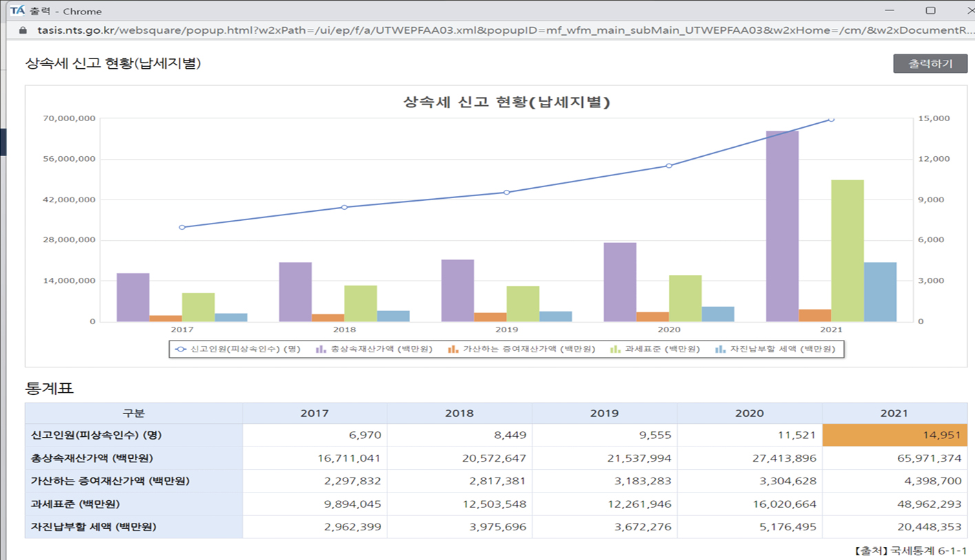The height and width of the screenshot is (560, 975).
Task: Click the URL text in the address bar
Action: [482, 30]
